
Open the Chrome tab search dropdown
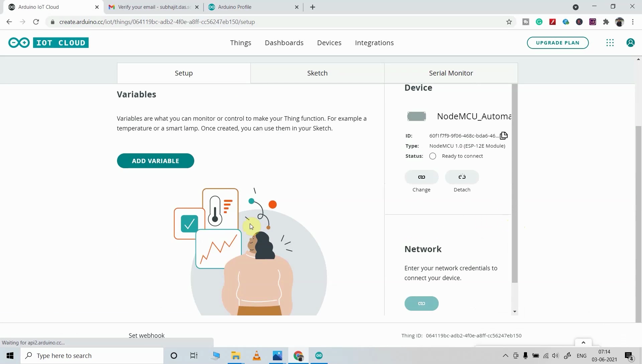coord(575,7)
